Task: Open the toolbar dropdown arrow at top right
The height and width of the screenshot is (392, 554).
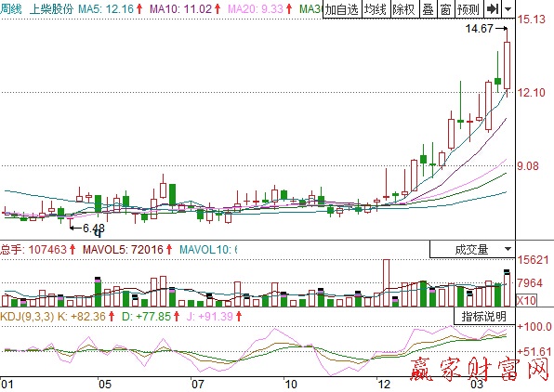Action: tap(508, 9)
